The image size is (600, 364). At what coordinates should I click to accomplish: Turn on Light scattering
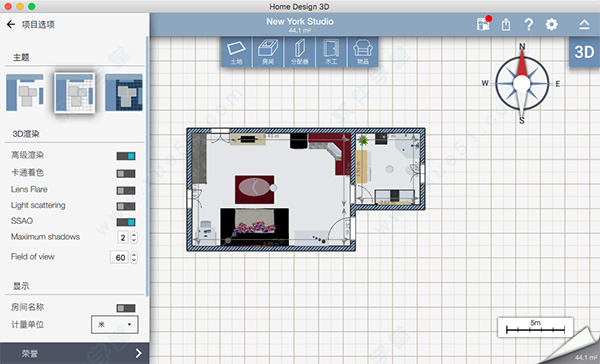pyautogui.click(x=126, y=206)
